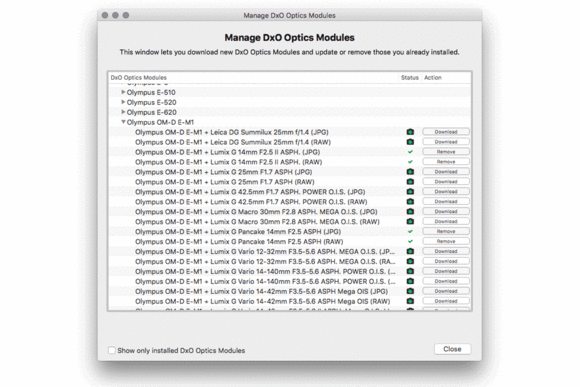
Task: Download Lumix G 42.5mm F1.7 (JPG) module
Action: tap(446, 192)
